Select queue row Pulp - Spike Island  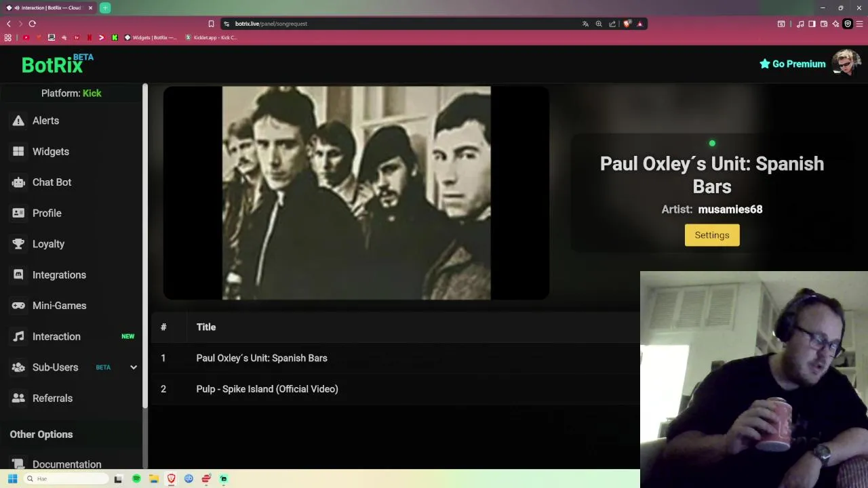coord(395,389)
